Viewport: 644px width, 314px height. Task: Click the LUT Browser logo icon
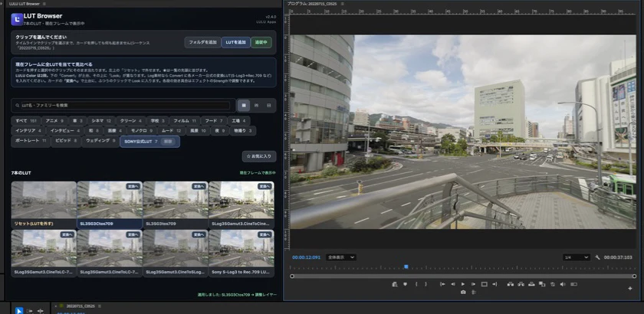17,19
